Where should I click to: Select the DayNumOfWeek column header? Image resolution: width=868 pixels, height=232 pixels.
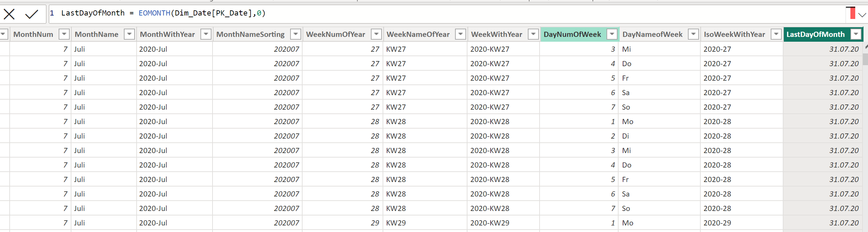click(572, 34)
